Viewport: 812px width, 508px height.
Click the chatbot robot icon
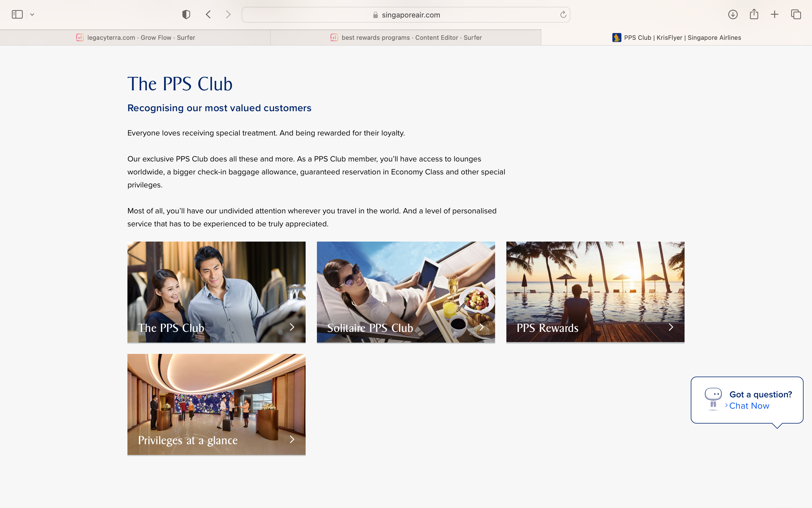tap(713, 399)
